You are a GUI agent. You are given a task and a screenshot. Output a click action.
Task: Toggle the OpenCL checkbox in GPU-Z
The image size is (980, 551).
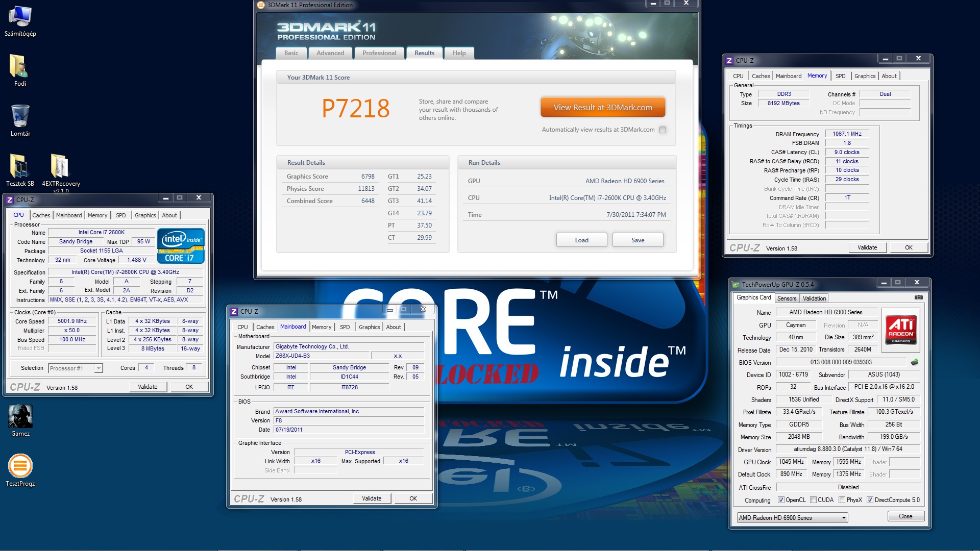(781, 500)
